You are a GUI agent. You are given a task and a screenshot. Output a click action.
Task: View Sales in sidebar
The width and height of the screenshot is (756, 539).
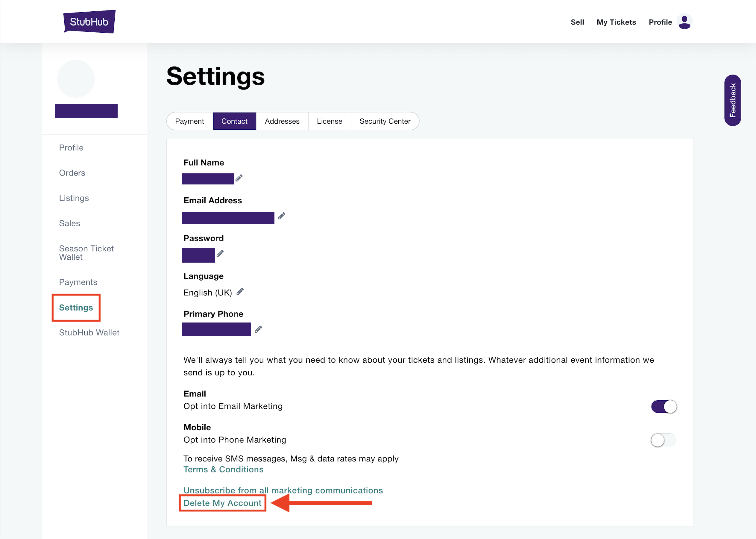tap(70, 223)
